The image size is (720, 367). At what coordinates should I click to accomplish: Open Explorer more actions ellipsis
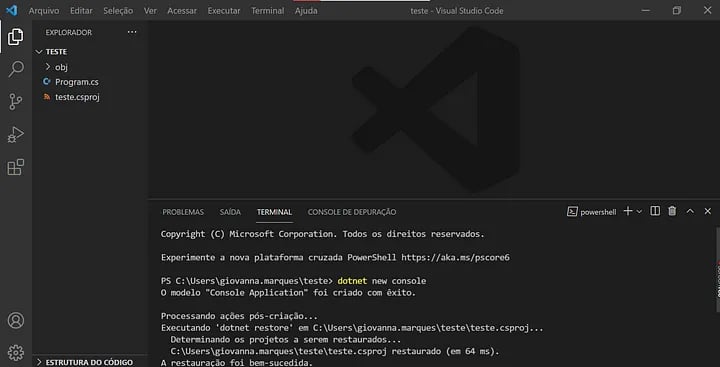(x=132, y=32)
